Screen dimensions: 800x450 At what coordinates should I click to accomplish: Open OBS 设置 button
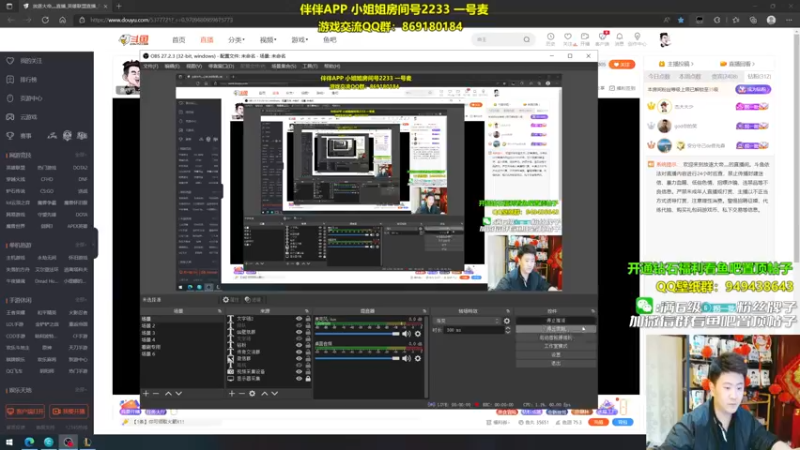click(556, 355)
